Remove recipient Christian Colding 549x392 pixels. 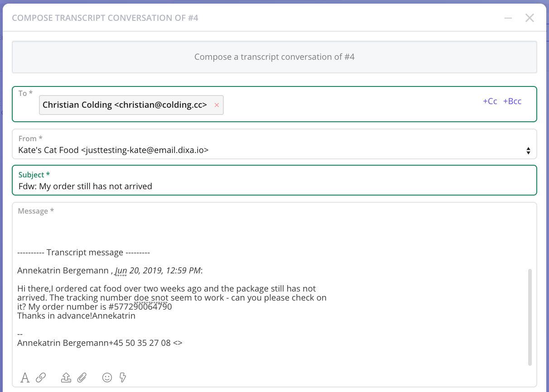[x=217, y=105]
